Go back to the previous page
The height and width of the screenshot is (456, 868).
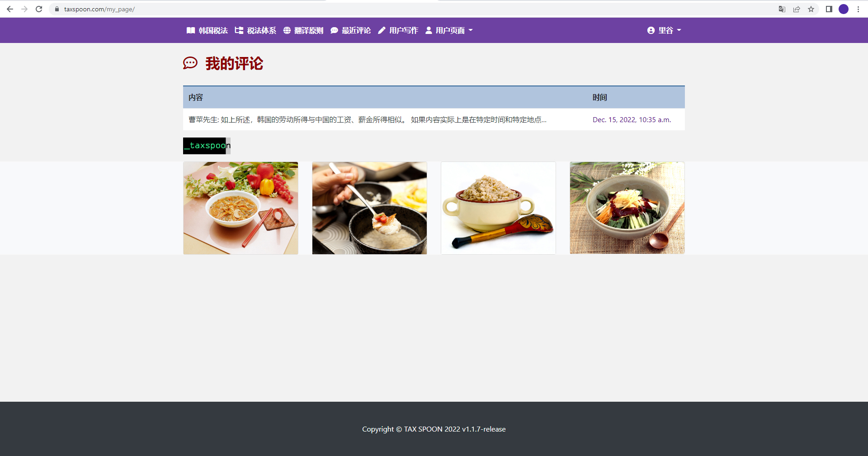pyautogui.click(x=10, y=9)
